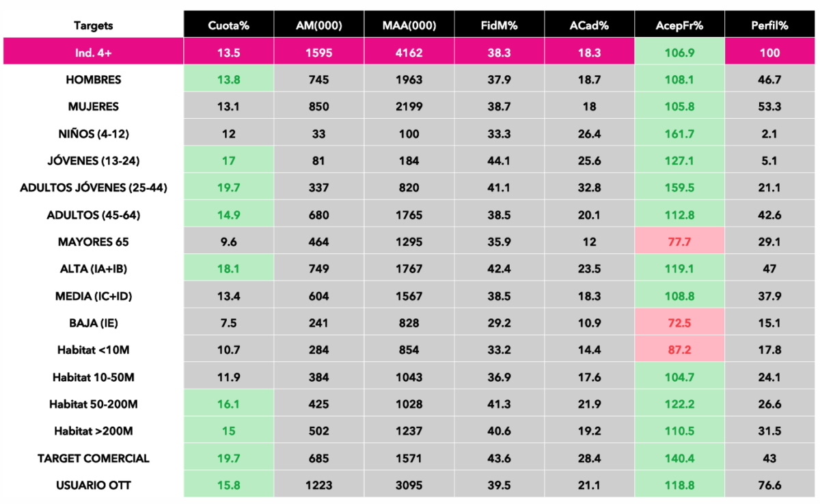Select the Ind. 4+ row label

[x=94, y=53]
